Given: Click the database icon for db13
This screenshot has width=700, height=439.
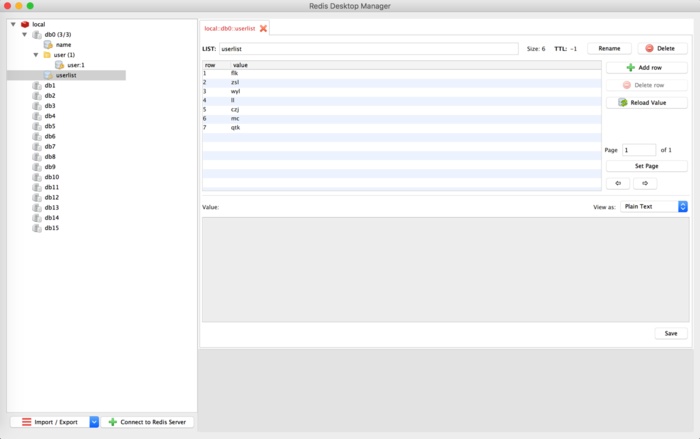Looking at the screenshot, I should click(37, 208).
